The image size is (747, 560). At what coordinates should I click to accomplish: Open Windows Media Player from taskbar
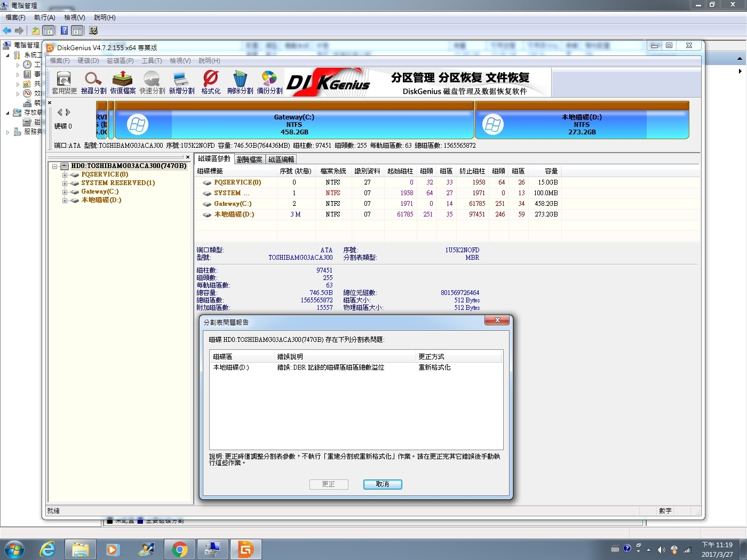113,549
